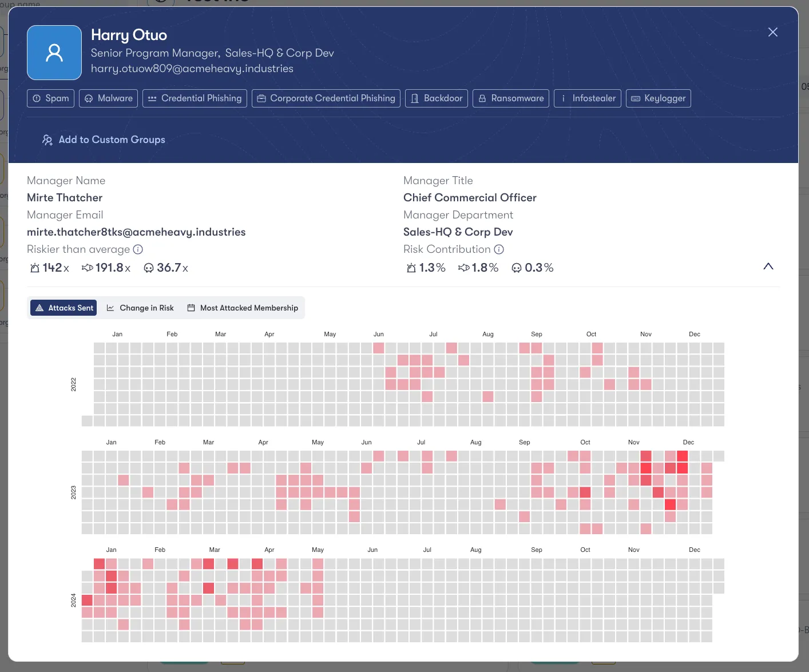
Task: Select the Credential Phishing chip icon
Action: coord(152,98)
